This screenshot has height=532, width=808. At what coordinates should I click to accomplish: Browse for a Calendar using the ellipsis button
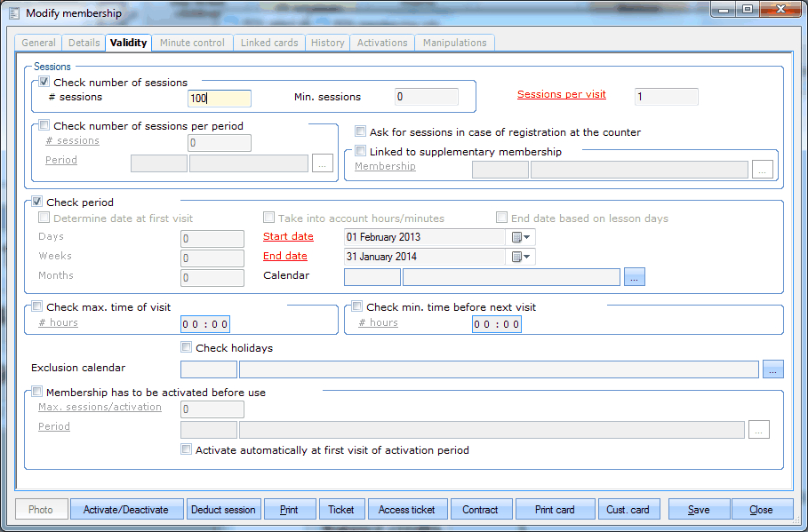(634, 276)
